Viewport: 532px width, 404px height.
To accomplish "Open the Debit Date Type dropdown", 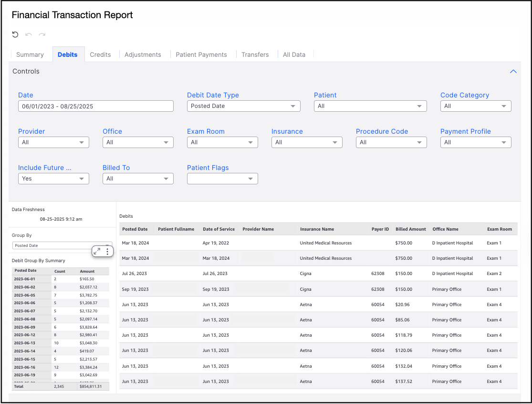I will pyautogui.click(x=244, y=106).
